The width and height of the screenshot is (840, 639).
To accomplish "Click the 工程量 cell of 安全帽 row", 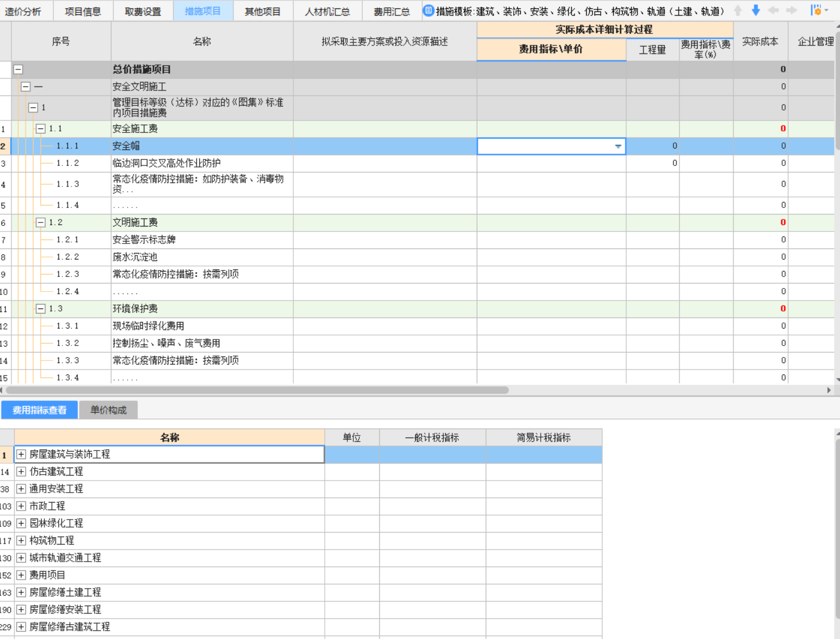I will [x=653, y=146].
